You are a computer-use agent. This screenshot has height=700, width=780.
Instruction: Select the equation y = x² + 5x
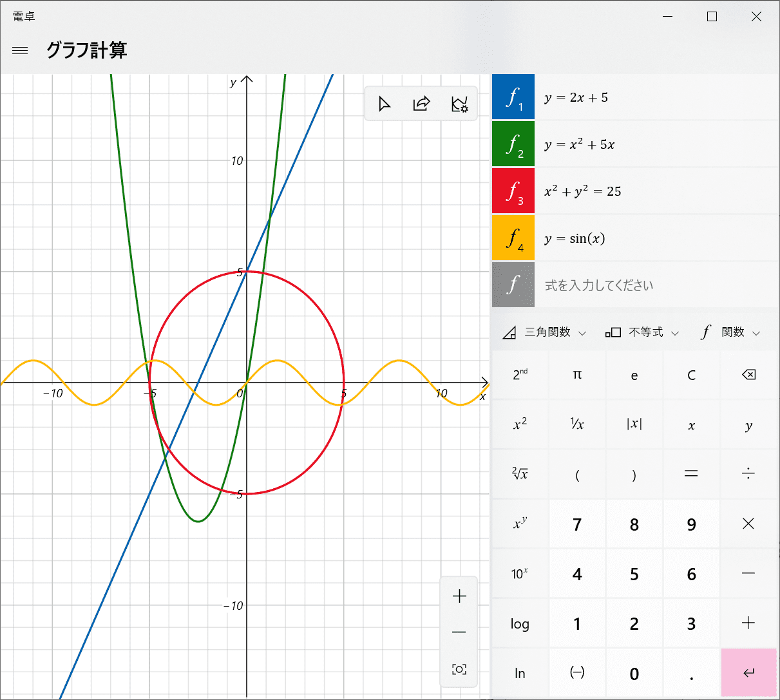click(x=657, y=144)
